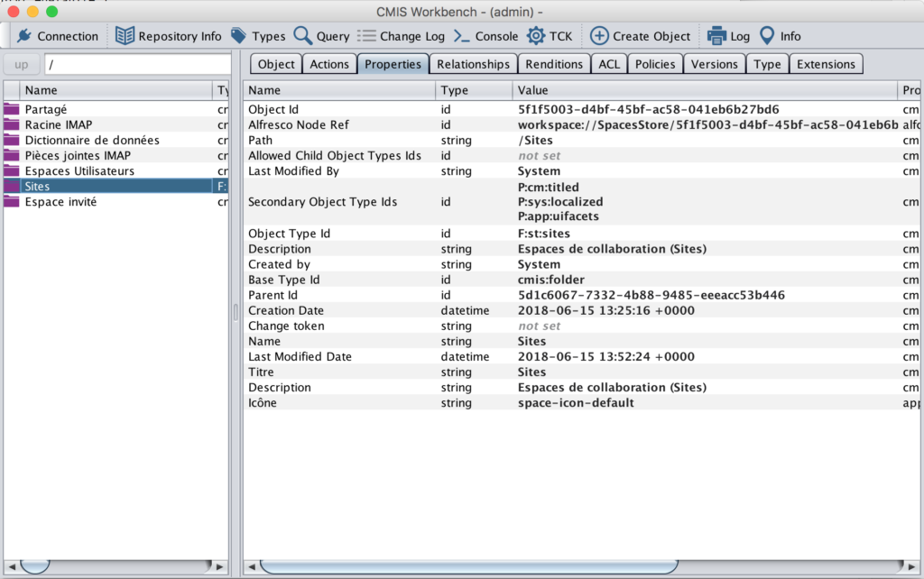Open the Extensions tab

(827, 64)
